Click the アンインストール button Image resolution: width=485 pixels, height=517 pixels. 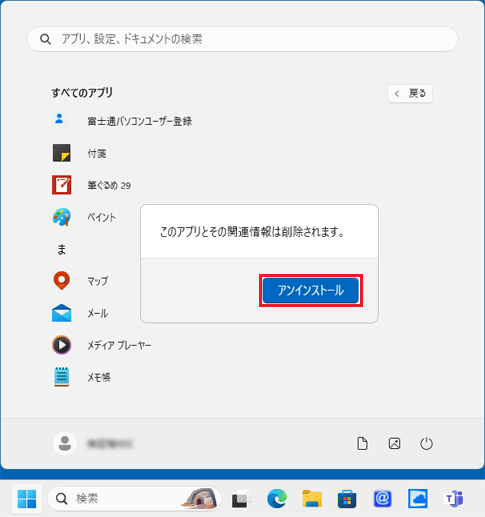click(311, 290)
